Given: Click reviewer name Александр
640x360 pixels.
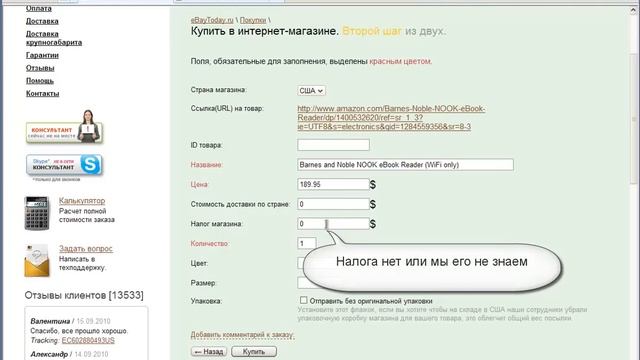Looking at the screenshot, I should (49, 354).
